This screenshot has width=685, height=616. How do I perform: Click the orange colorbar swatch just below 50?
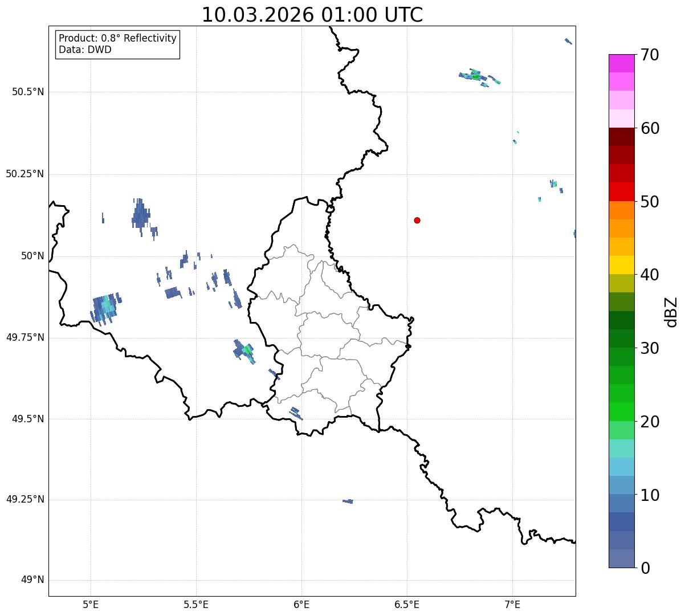[622, 210]
